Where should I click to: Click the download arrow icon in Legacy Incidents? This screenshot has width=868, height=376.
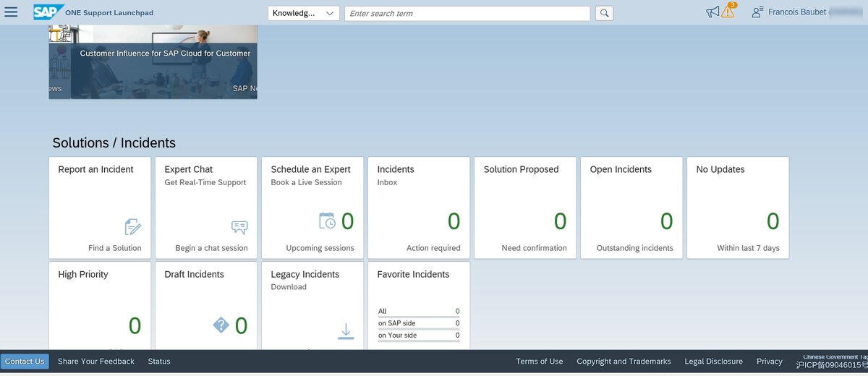(x=346, y=331)
